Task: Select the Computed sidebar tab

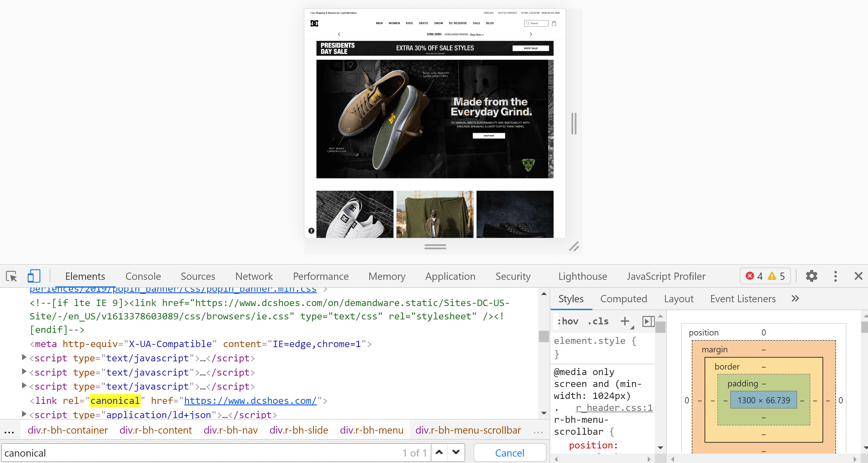Action: [623, 298]
